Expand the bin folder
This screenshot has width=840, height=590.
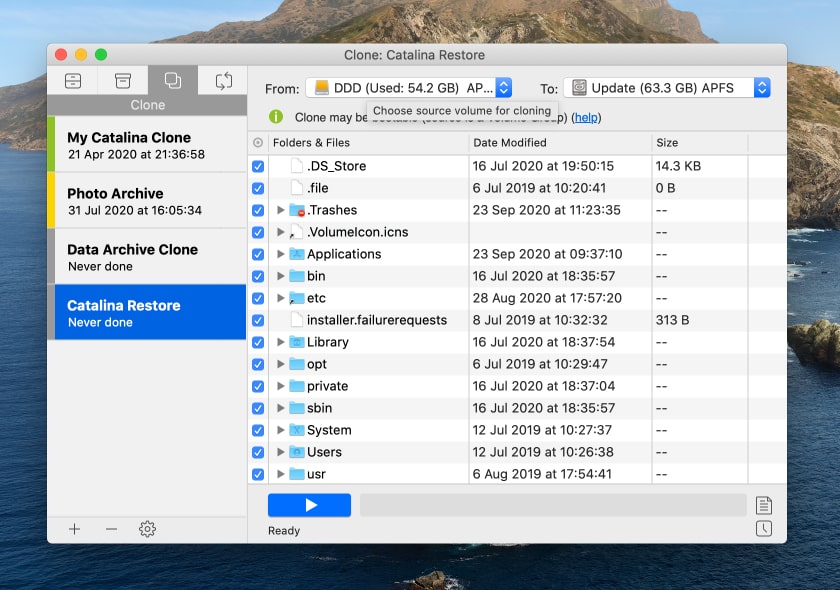(280, 276)
